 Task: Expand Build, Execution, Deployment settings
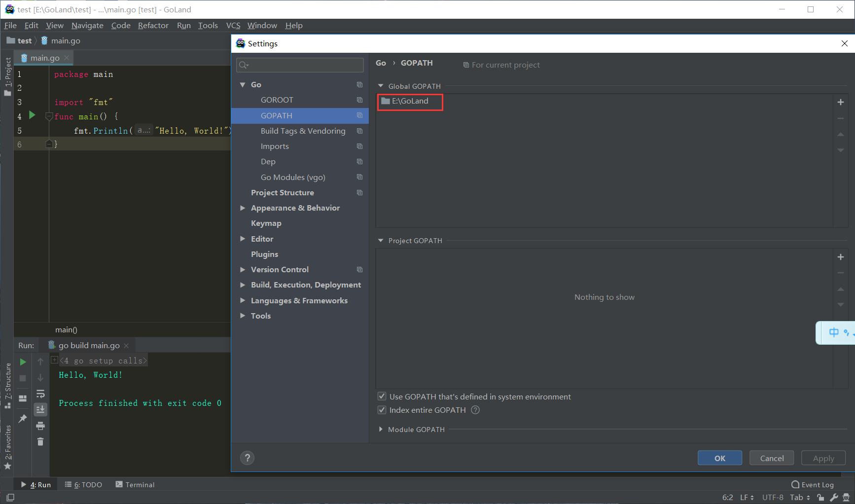coord(243,285)
